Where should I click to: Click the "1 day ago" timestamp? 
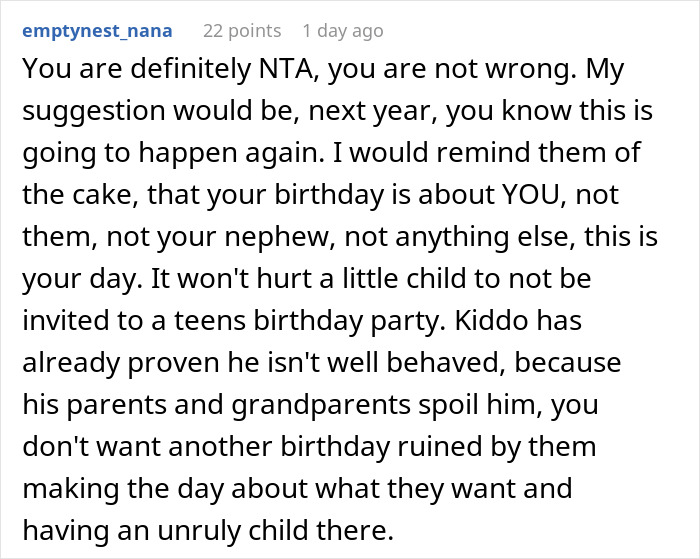pos(340,31)
